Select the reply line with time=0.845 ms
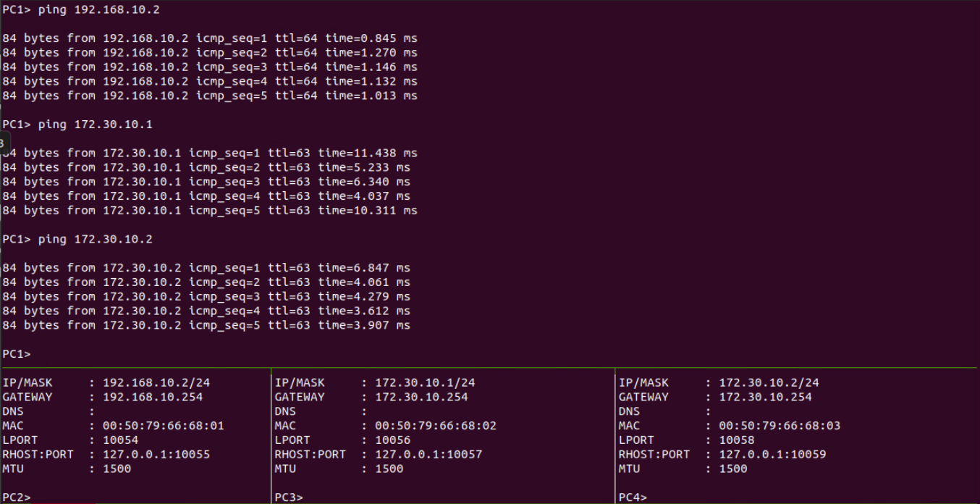Viewport: 980px width, 504px height. click(x=210, y=38)
